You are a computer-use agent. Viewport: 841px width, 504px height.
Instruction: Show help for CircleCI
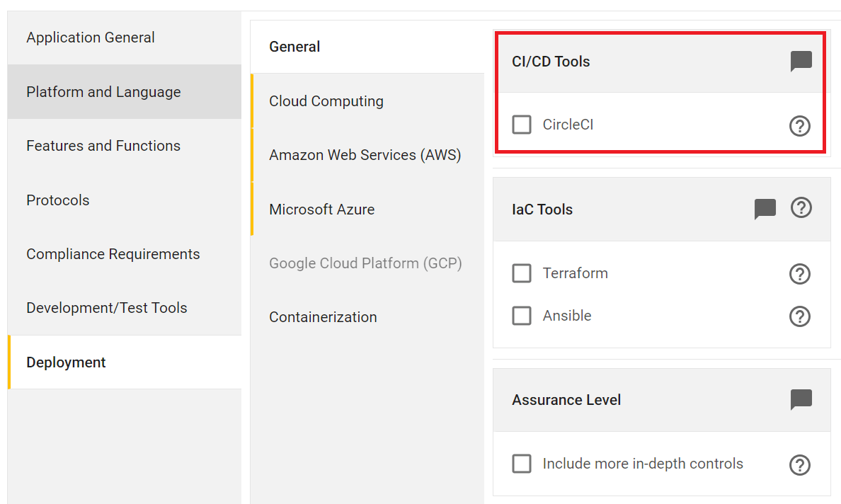tap(800, 126)
